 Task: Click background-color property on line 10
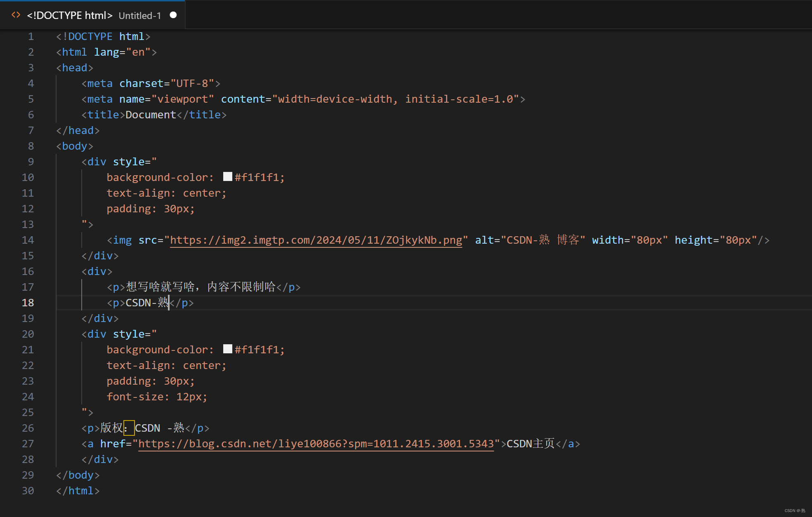point(157,177)
